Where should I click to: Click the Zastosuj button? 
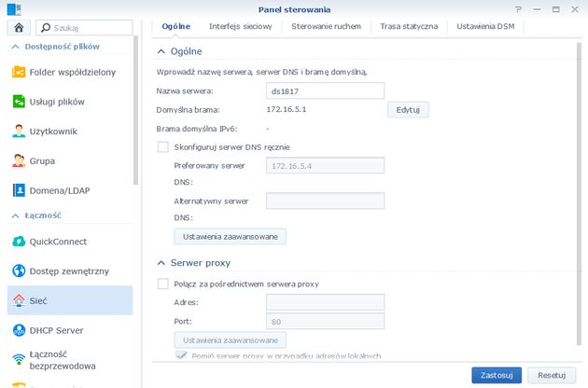[497, 375]
